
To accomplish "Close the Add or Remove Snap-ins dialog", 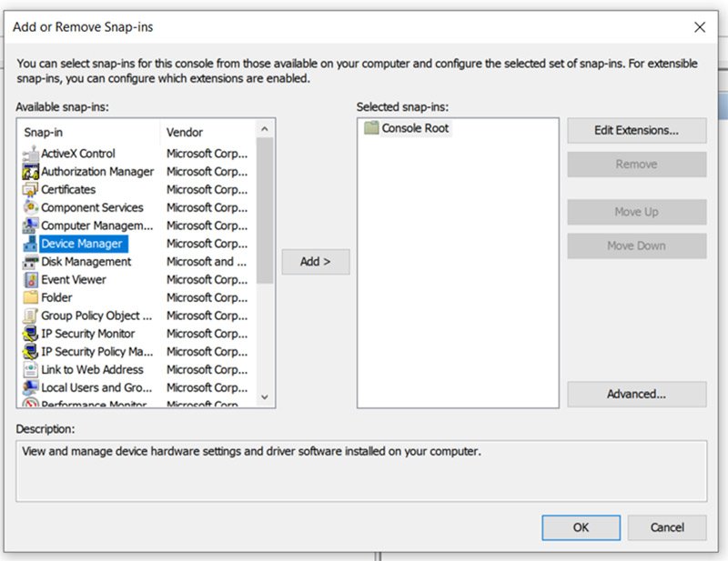I will pyautogui.click(x=700, y=27).
